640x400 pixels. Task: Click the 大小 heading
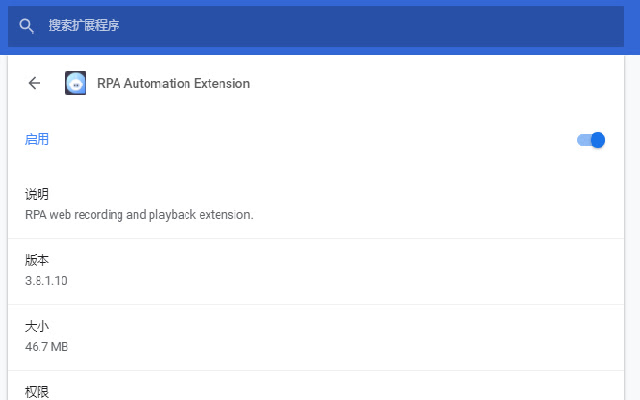(37, 327)
